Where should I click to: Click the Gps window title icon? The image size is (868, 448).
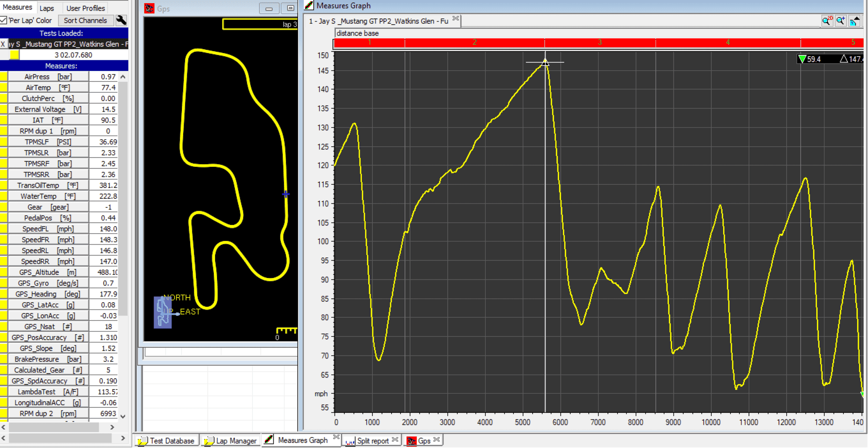click(149, 8)
